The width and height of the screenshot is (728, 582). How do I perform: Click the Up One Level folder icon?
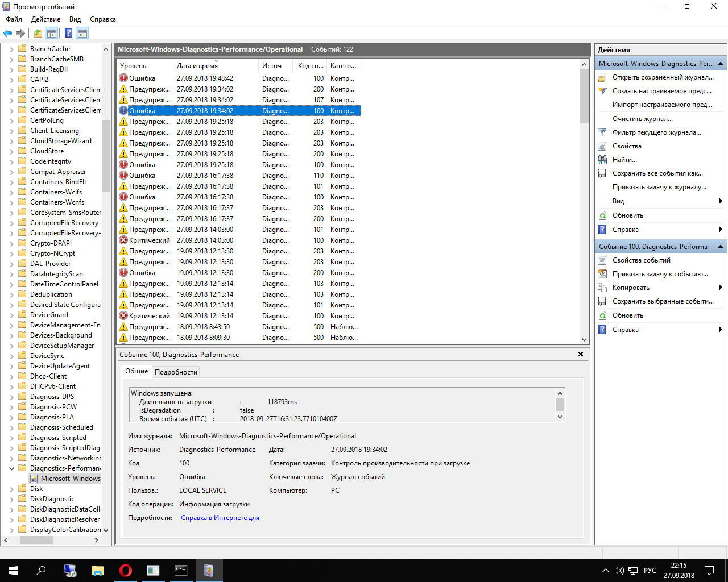[38, 33]
